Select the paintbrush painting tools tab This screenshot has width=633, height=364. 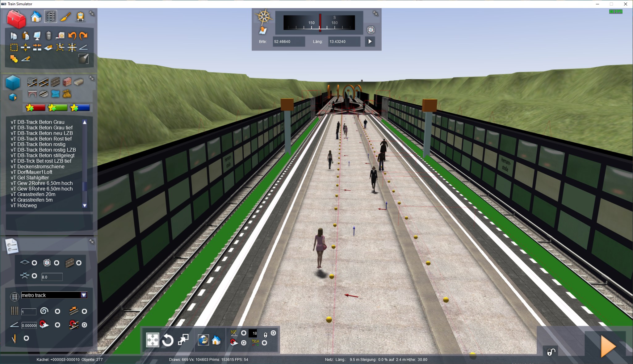click(x=65, y=17)
